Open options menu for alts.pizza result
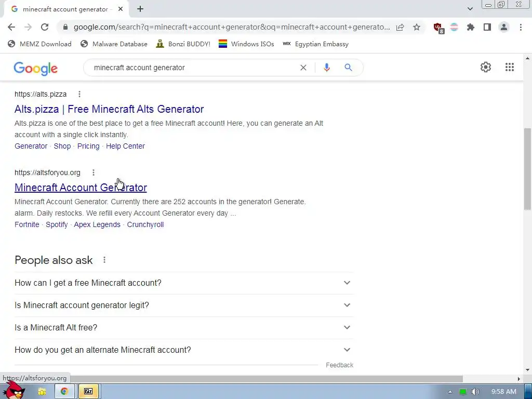This screenshot has height=399, width=532. (79, 94)
